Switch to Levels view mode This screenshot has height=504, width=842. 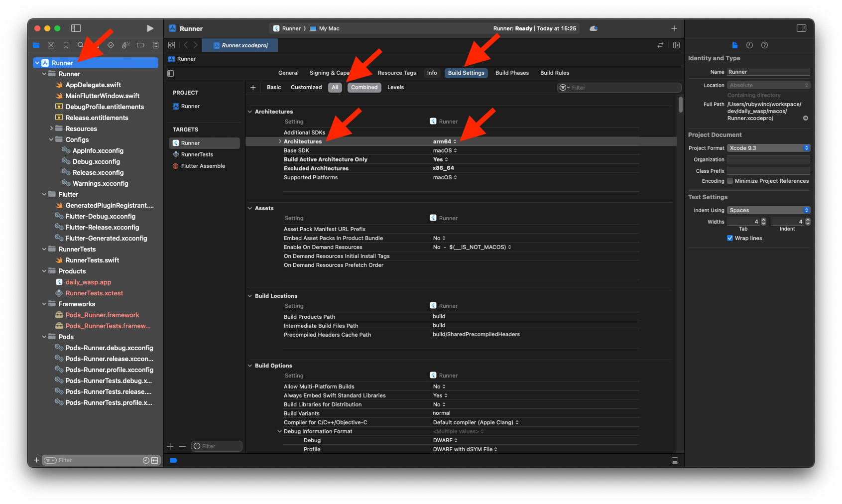[395, 87]
